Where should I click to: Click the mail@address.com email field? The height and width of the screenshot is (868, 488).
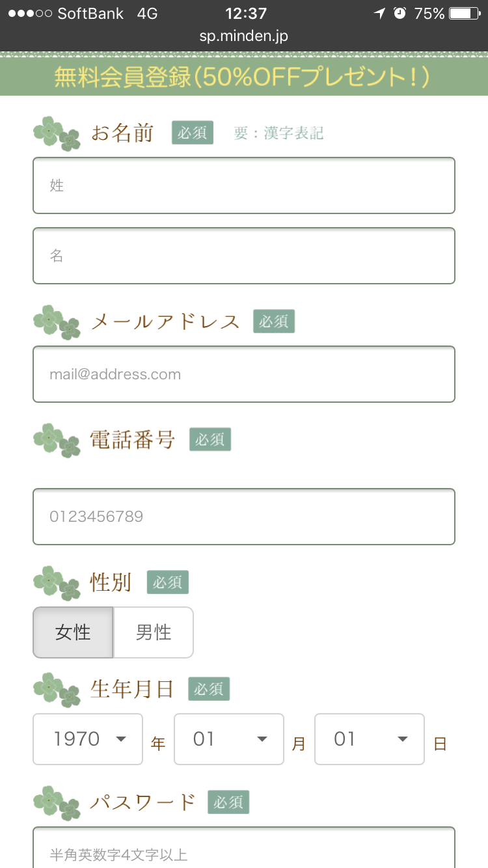[244, 374]
